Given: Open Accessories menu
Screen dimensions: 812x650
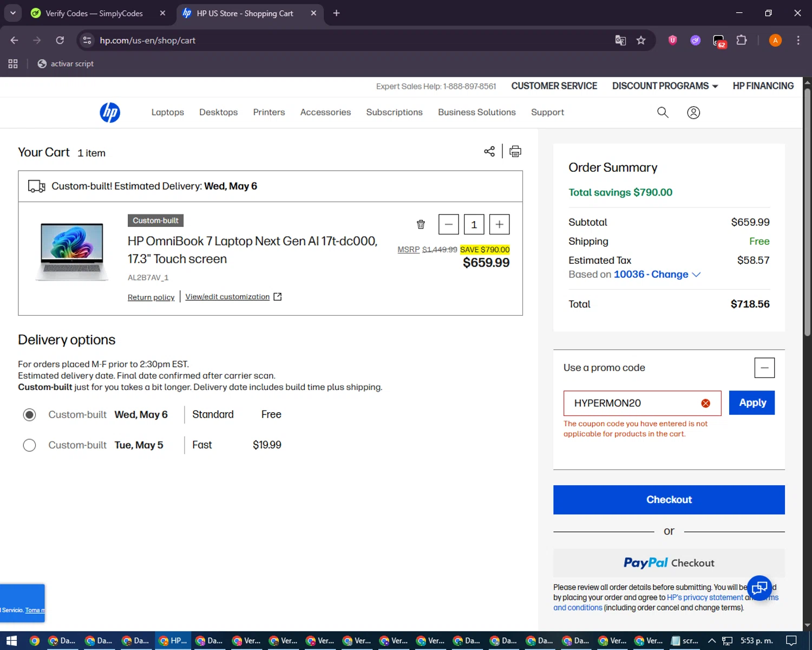Looking at the screenshot, I should click(326, 112).
